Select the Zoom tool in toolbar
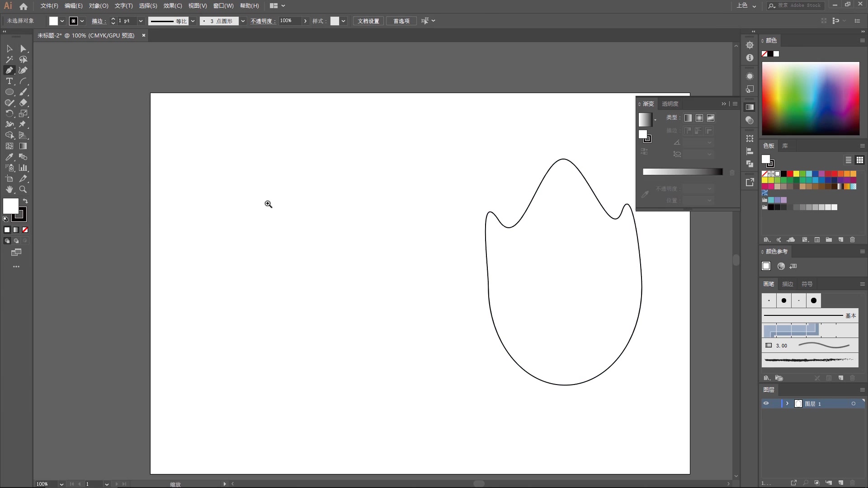This screenshot has height=488, width=868. click(x=23, y=190)
